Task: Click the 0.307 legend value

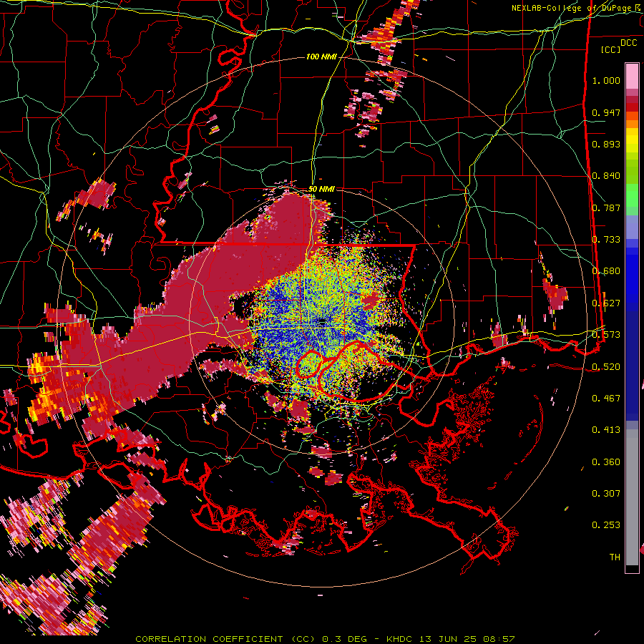Action: pos(606,493)
